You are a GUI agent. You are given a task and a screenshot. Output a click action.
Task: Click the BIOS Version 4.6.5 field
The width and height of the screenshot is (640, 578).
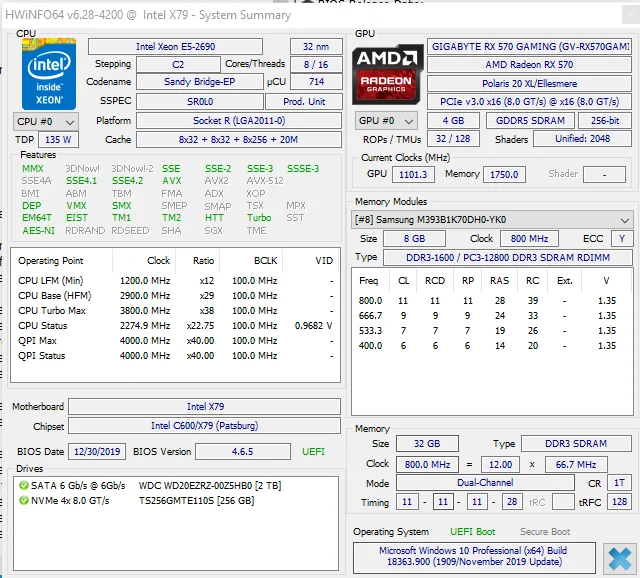click(242, 451)
